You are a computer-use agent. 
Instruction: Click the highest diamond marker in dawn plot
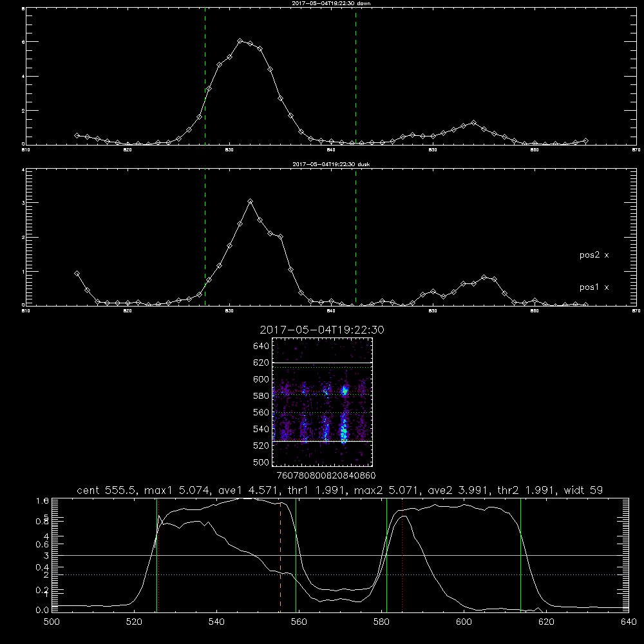[240, 41]
